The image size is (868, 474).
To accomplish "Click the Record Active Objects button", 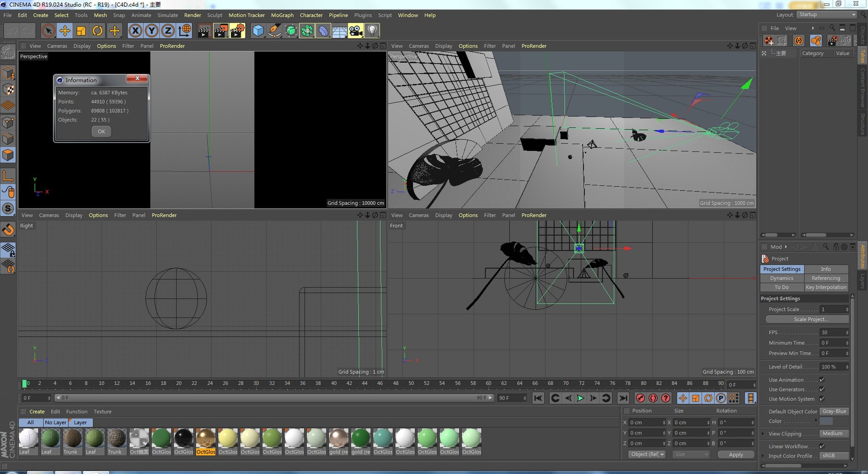I will click(x=640, y=398).
